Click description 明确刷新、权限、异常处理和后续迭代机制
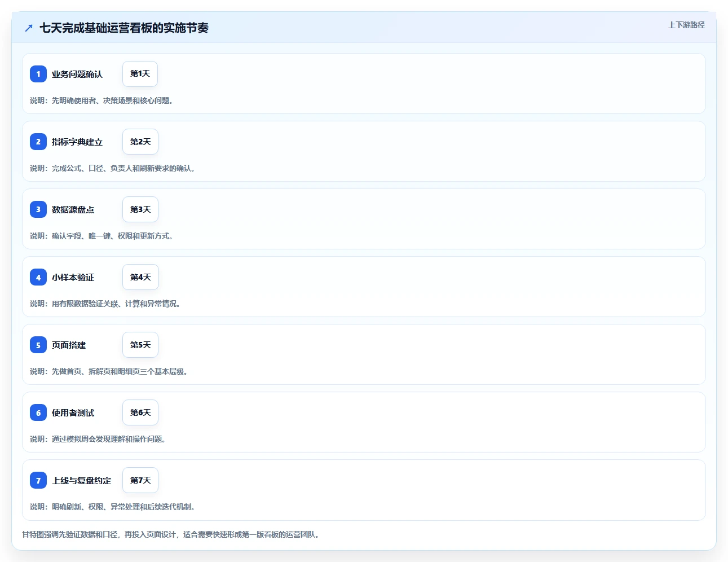Screen dimensions: 728x562 click(x=123, y=507)
